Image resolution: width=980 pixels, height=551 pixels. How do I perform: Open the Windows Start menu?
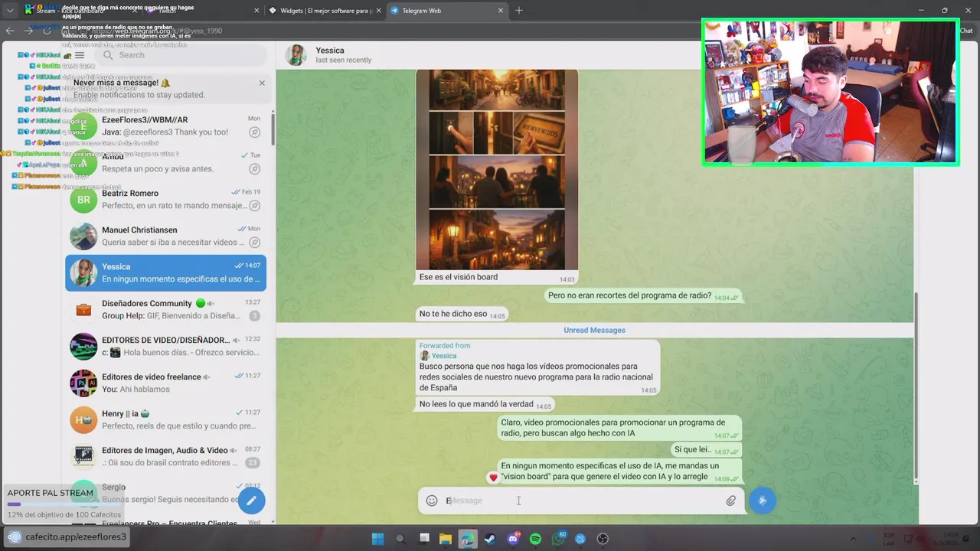[377, 539]
